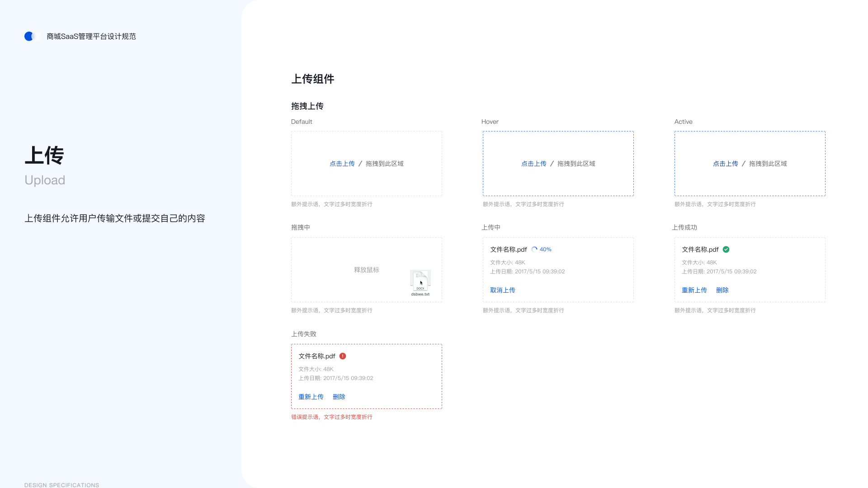Click the red dashed failed upload card
This screenshot has width=868, height=488.
click(x=367, y=376)
